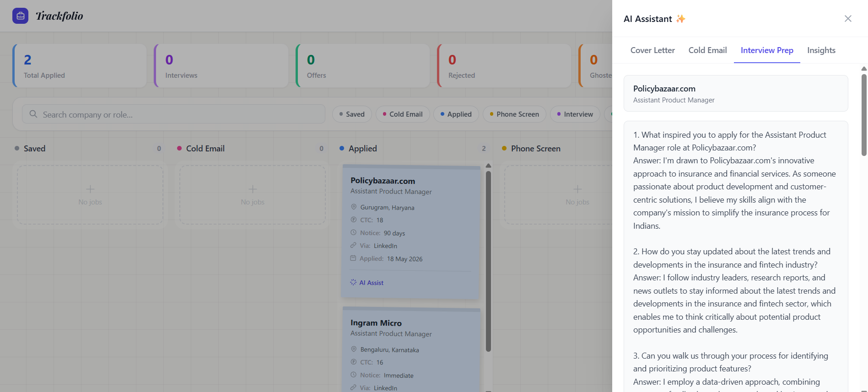Viewport: 868px width, 392px height.
Task: Filter by the Phone Screen status chip
Action: tap(514, 114)
